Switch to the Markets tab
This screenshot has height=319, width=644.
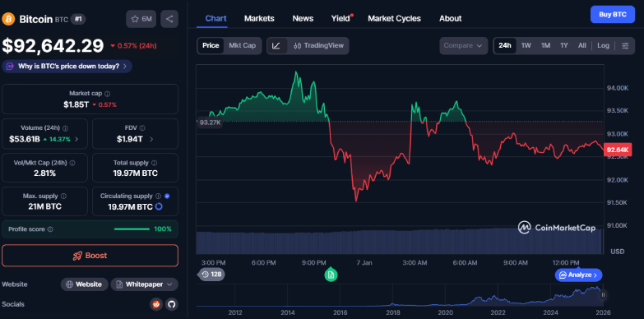point(259,18)
